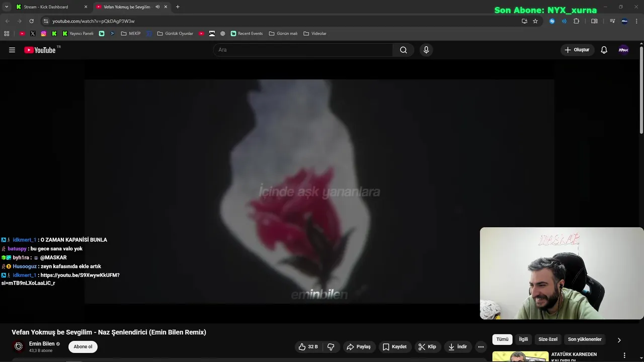644x362 pixels.
Task: Click the video title Vefan Yokmuş be Sevgilim
Action: 109,332
